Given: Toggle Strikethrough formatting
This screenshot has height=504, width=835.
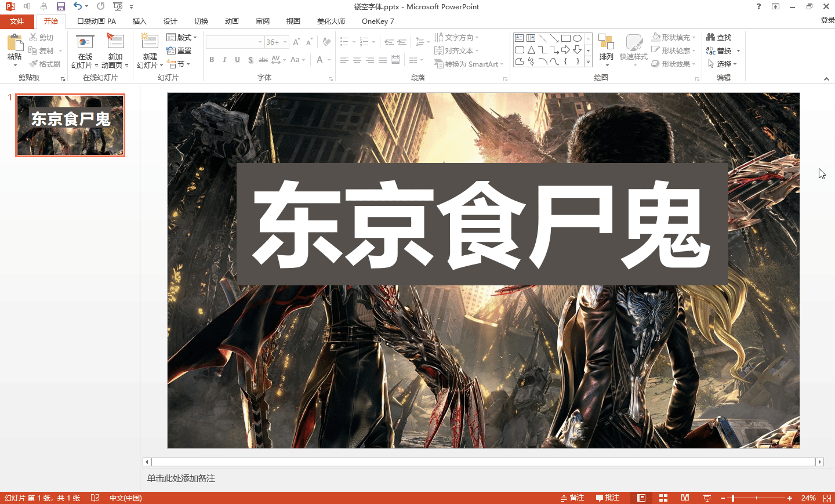Looking at the screenshot, I should 263,60.
